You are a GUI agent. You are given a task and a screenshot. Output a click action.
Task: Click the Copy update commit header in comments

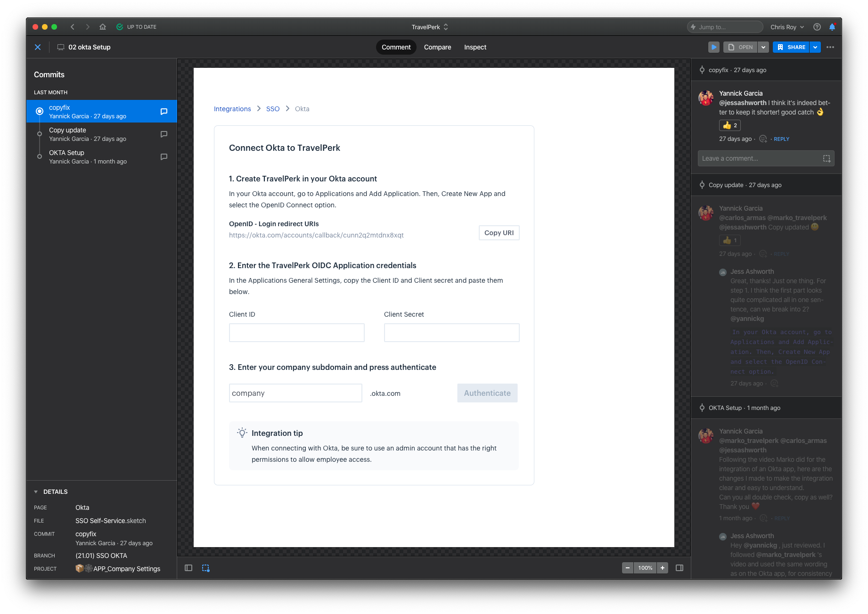[766, 185]
